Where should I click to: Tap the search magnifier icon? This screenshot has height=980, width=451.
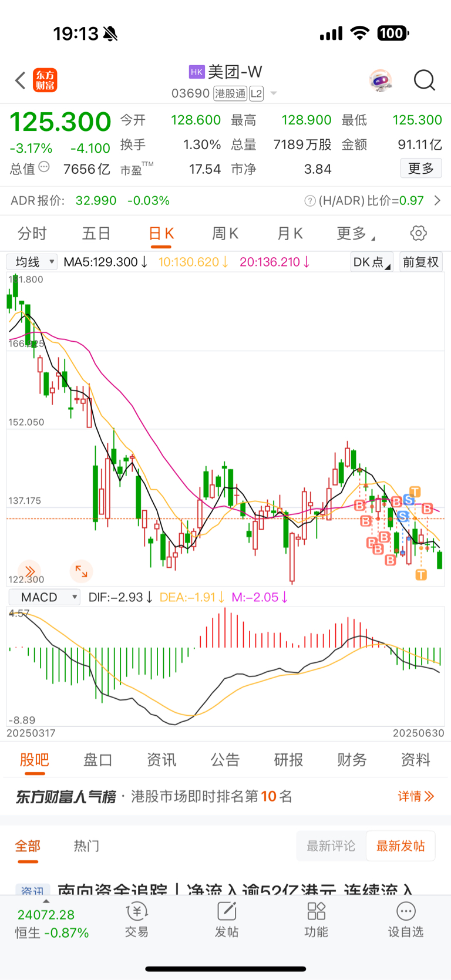pyautogui.click(x=424, y=80)
